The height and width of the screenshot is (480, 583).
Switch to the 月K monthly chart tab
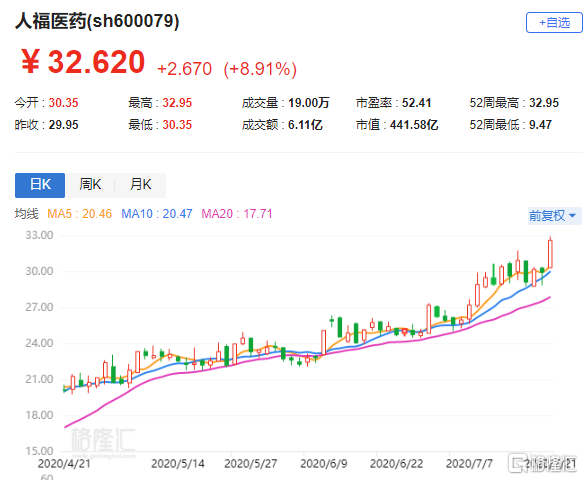(141, 185)
